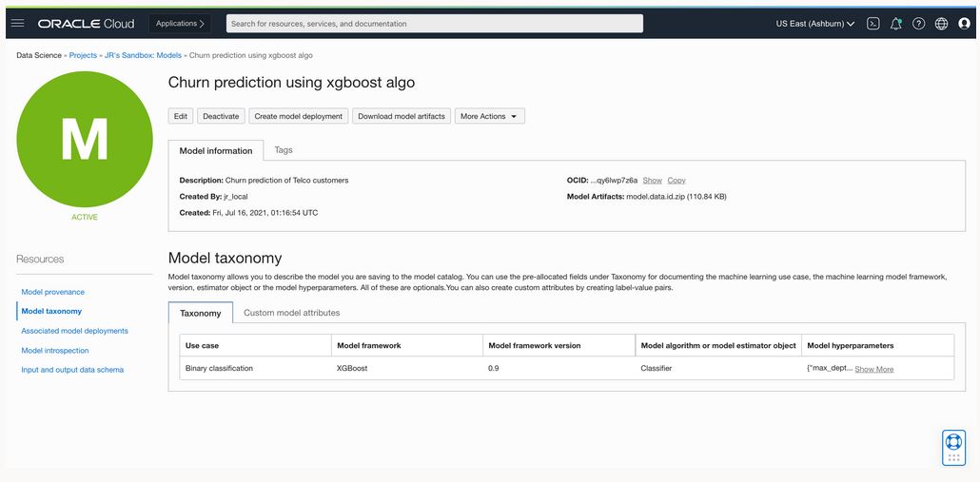Open Model provenance resource
The height and width of the screenshot is (482, 980).
coord(53,292)
